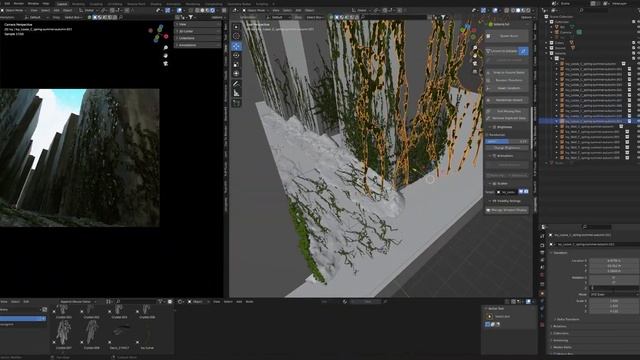Click blue icon beside Convert to Instances
This screenshot has height=360, width=640.
point(523,51)
